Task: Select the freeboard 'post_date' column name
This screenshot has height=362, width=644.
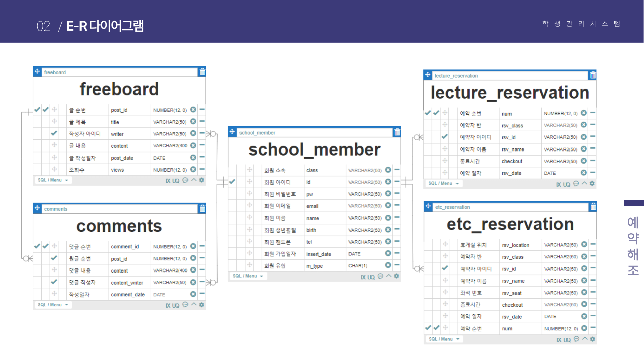Action: (122, 158)
